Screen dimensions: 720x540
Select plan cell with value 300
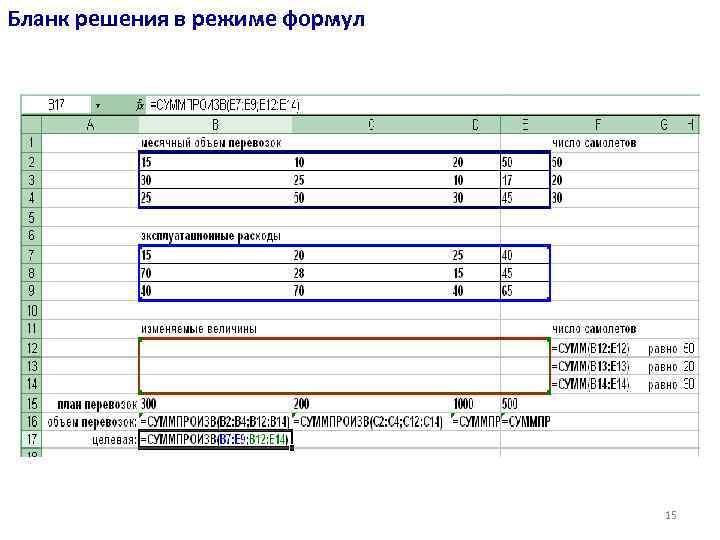[x=215, y=404]
